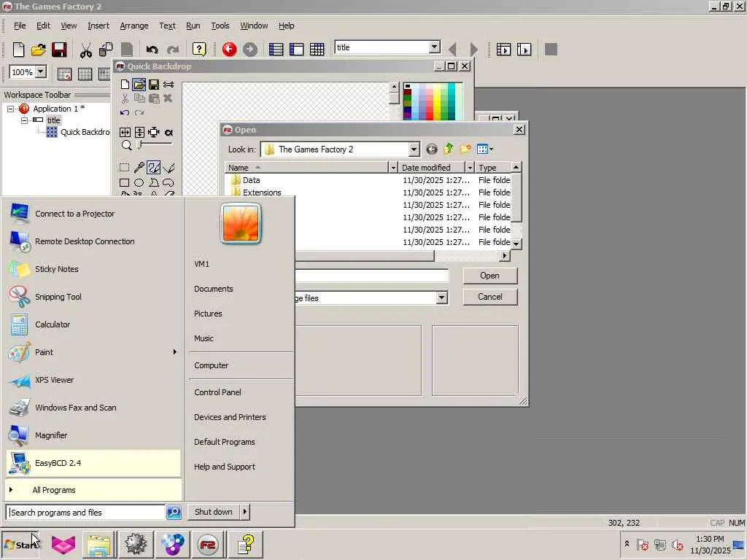Click the Clear new image icon in Quick Backdrop

coord(125,85)
